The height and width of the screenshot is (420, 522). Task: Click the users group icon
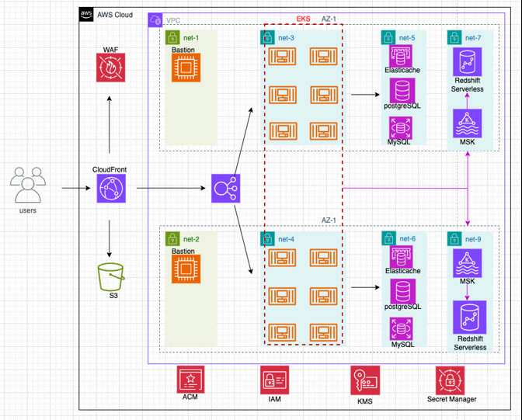pyautogui.click(x=28, y=185)
